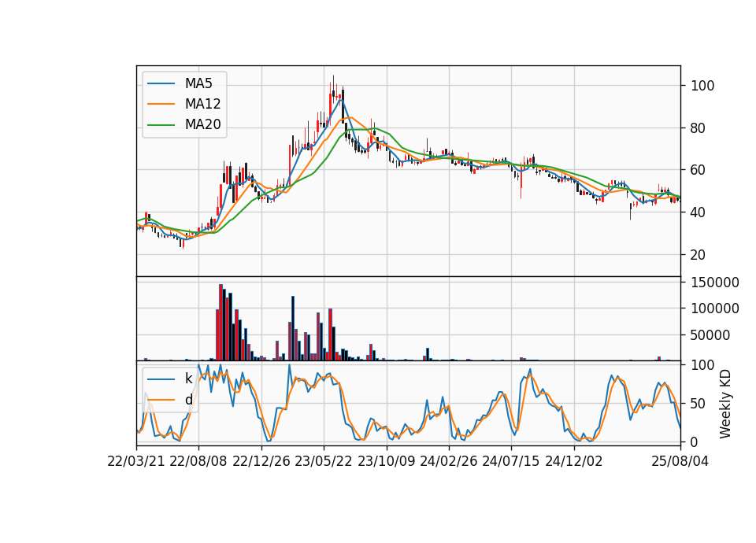Viewport: 756px width, 543px height.
Task: Click the Weekly KD axis label
Action: point(725,404)
